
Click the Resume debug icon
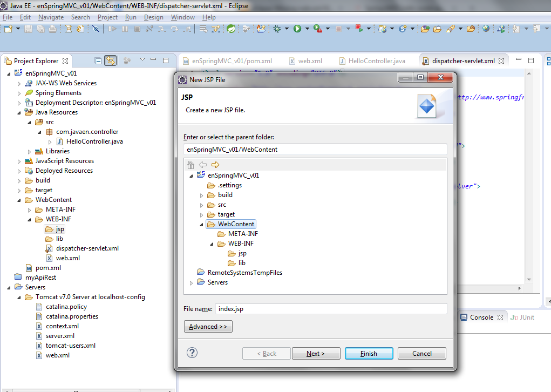click(x=112, y=29)
